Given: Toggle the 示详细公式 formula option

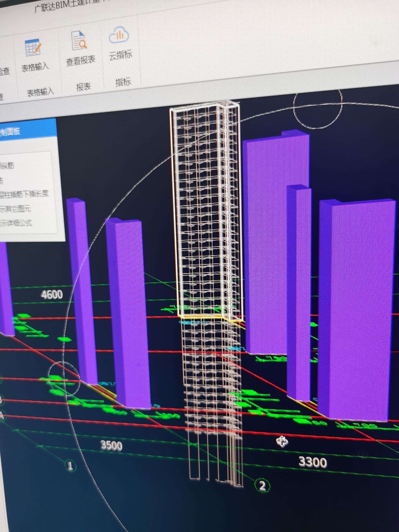Looking at the screenshot, I should (16, 223).
